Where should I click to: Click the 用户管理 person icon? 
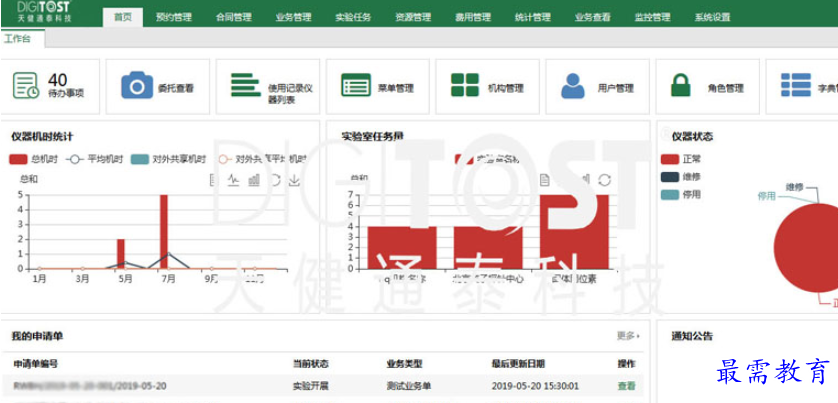pyautogui.click(x=573, y=86)
